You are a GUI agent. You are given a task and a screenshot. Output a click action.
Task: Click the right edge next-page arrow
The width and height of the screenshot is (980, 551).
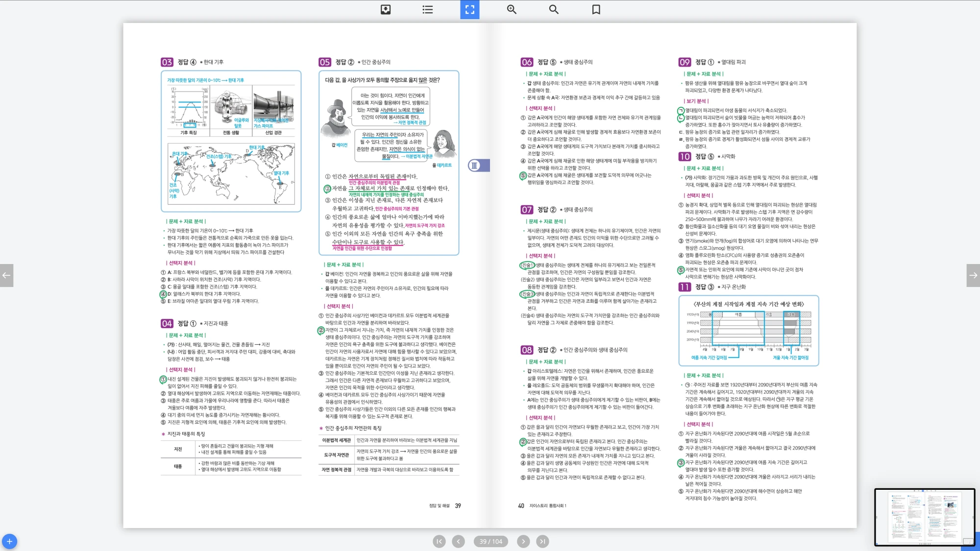973,275
